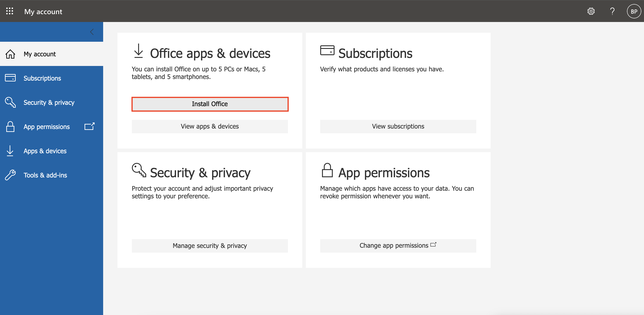Click the 'Manage which apps have access' text
This screenshot has width=644, height=315.
click(x=397, y=192)
